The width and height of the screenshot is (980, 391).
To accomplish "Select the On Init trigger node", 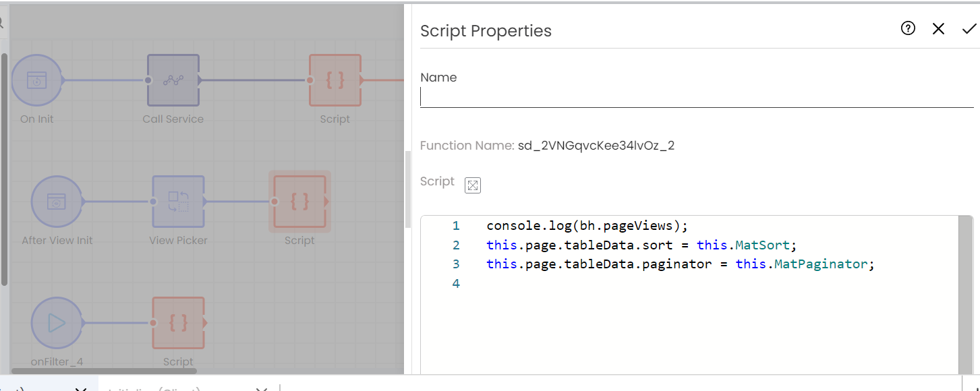I will tap(37, 81).
